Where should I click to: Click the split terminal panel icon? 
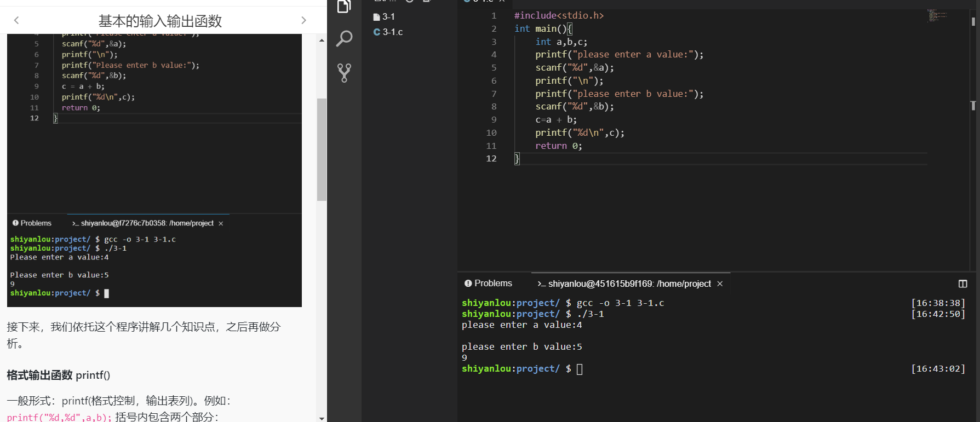[962, 284]
